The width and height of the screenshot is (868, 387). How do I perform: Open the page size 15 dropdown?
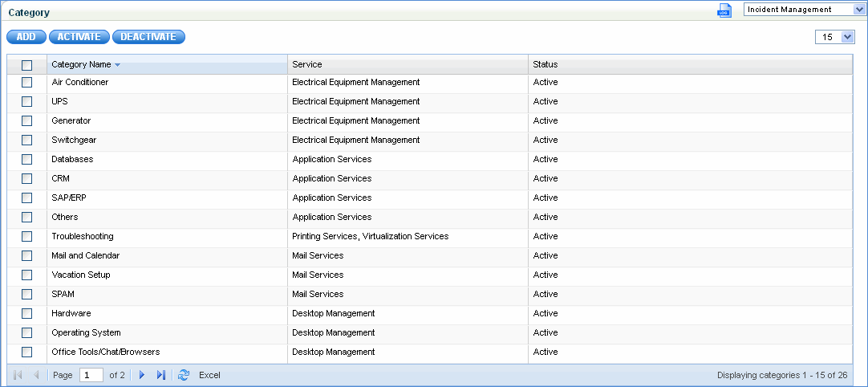[835, 37]
